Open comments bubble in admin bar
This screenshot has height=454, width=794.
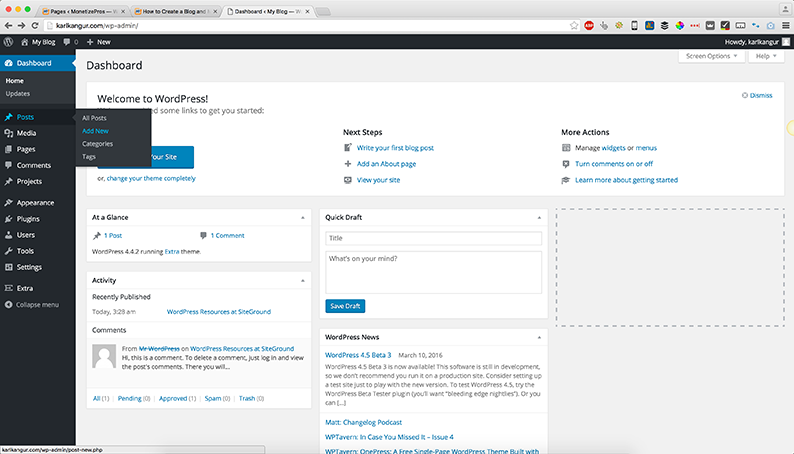coord(66,42)
